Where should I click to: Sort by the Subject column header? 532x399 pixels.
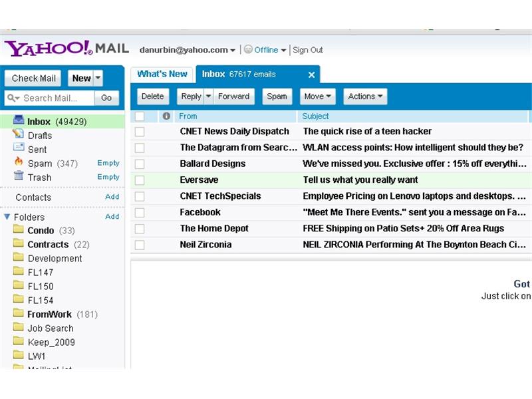tap(315, 116)
